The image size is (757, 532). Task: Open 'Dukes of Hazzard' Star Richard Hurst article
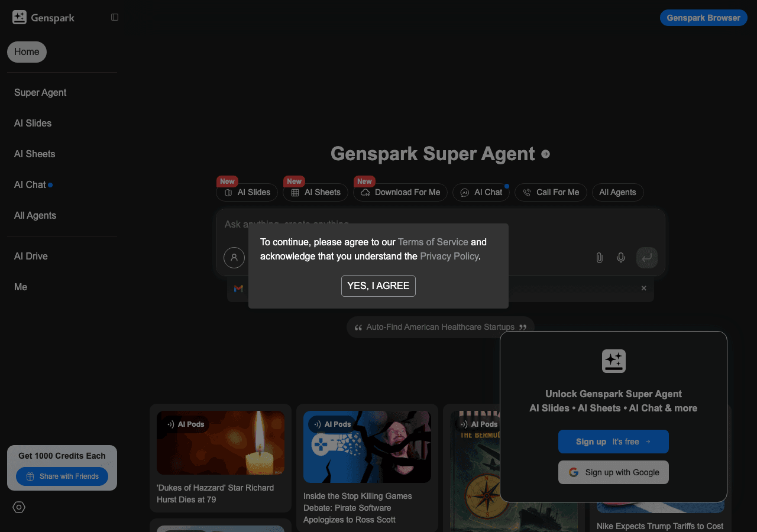(x=215, y=494)
